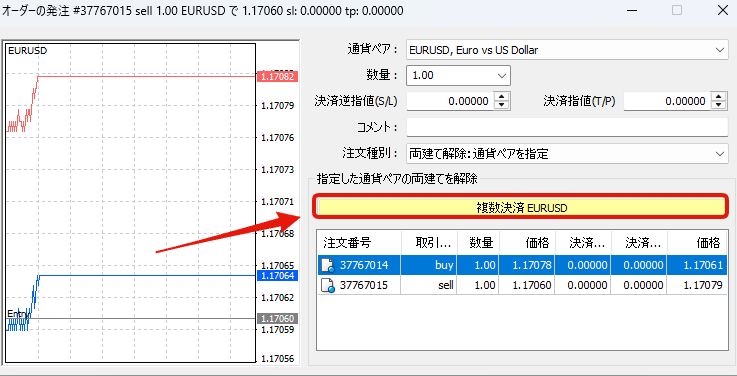Open the 注文種別 dropdown
Image resolution: width=737 pixels, height=376 pixels.
pos(567,154)
